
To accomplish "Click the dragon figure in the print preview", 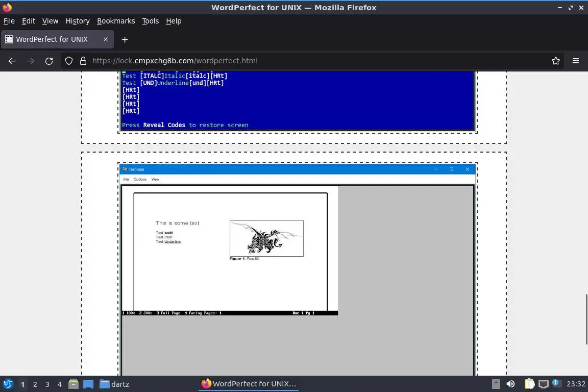I will [x=266, y=238].
